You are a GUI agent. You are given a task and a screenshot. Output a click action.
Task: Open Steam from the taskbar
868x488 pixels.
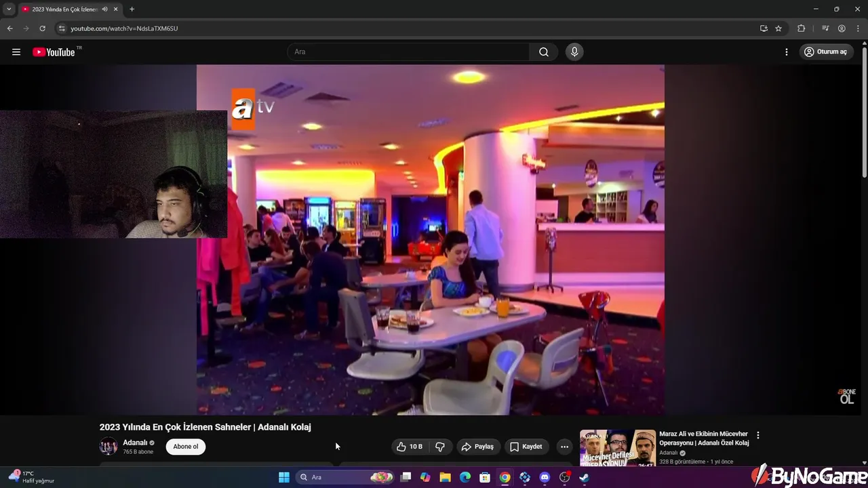(584, 477)
